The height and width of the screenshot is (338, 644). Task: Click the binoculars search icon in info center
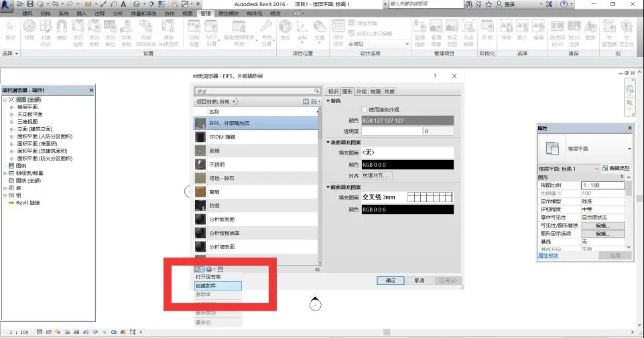(468, 4)
